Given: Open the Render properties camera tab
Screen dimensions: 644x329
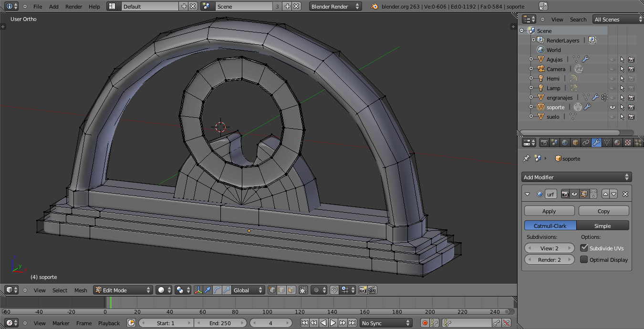Looking at the screenshot, I should click(544, 143).
